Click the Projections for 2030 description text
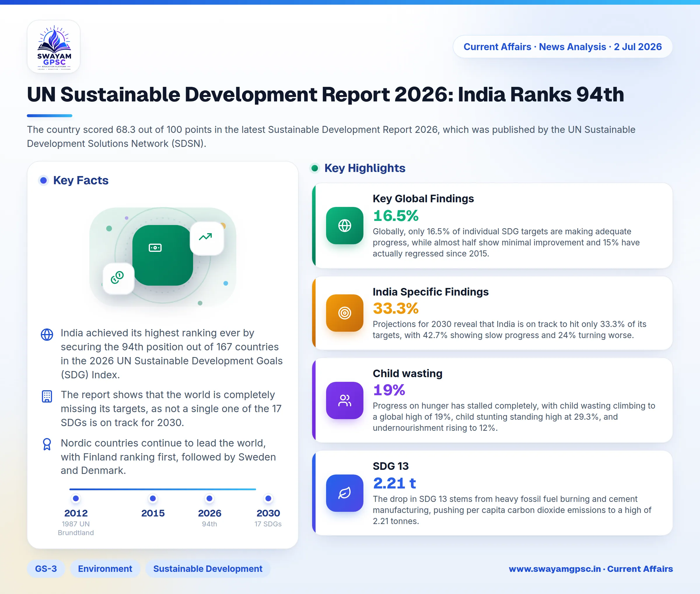The image size is (700, 594). [509, 330]
